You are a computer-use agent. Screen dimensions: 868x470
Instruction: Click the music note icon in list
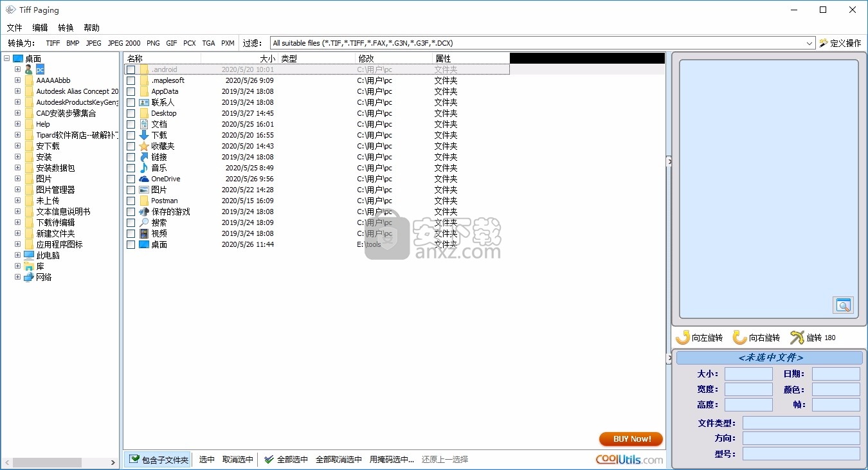pos(144,168)
